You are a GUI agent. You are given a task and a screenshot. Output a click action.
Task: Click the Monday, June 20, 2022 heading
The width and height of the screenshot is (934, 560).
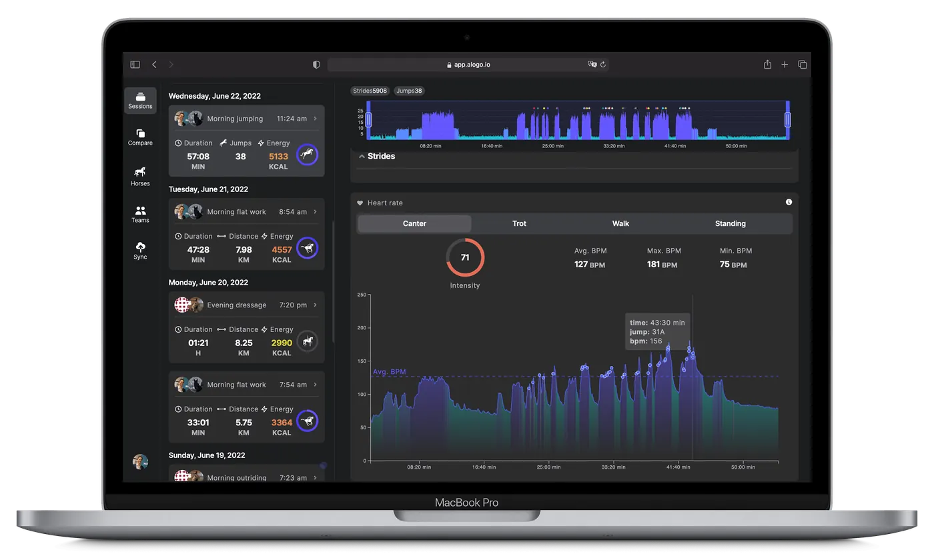208,282
